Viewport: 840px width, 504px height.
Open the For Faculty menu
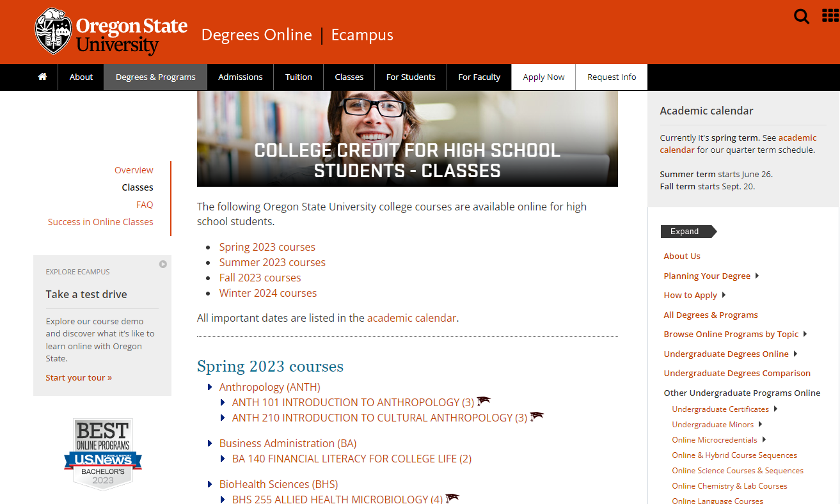click(479, 77)
